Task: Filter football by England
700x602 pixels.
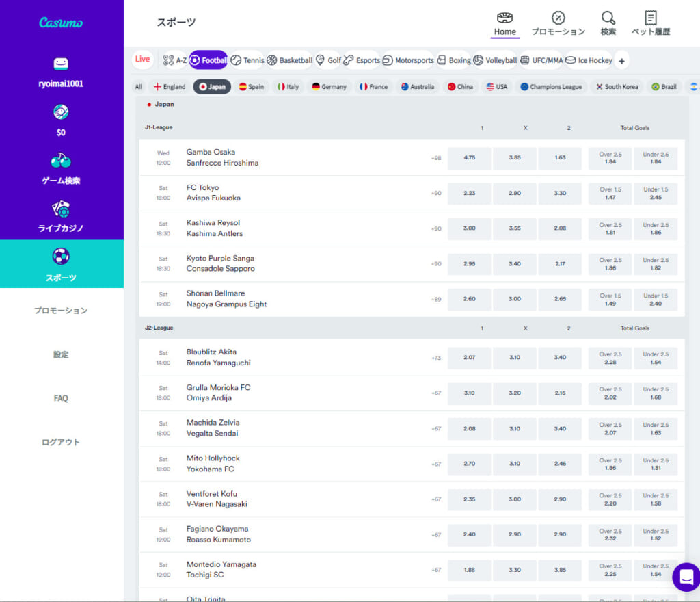Action: coord(170,87)
